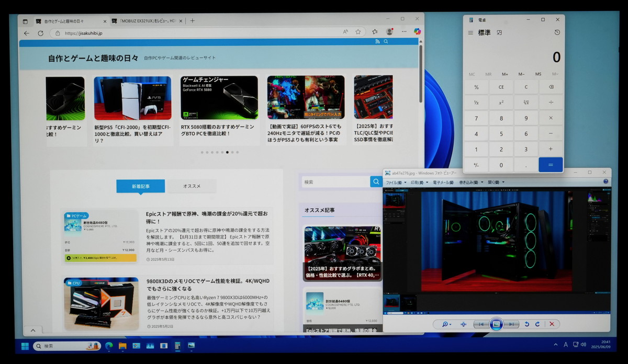The width and height of the screenshot is (628, 364).
Task: Go to the next photo in Photo Viewer
Action: 512,324
